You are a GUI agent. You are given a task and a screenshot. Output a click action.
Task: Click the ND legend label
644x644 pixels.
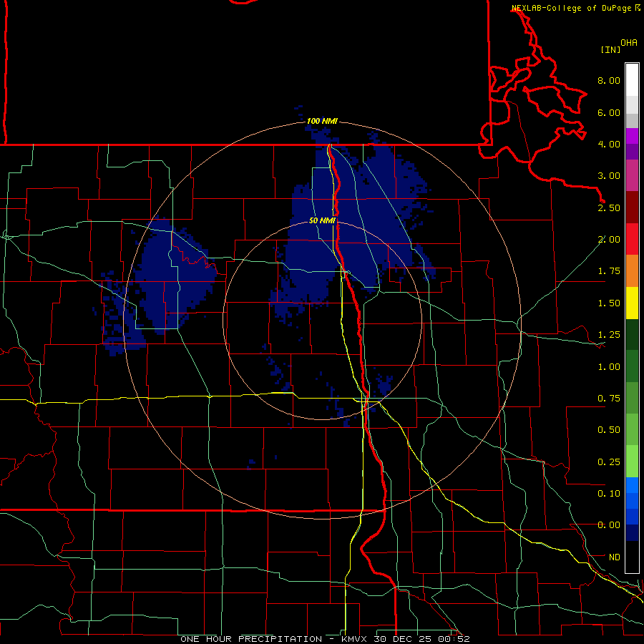[615, 557]
